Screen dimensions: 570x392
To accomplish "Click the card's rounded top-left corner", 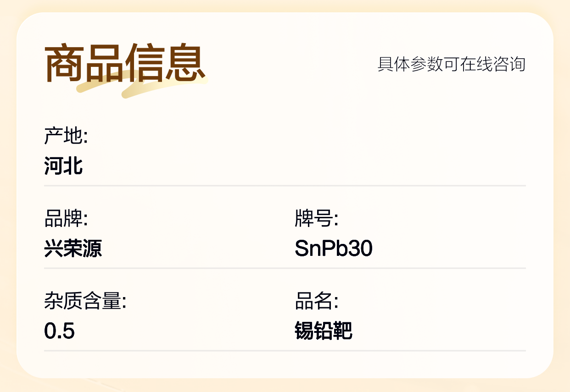I will coord(28,24).
